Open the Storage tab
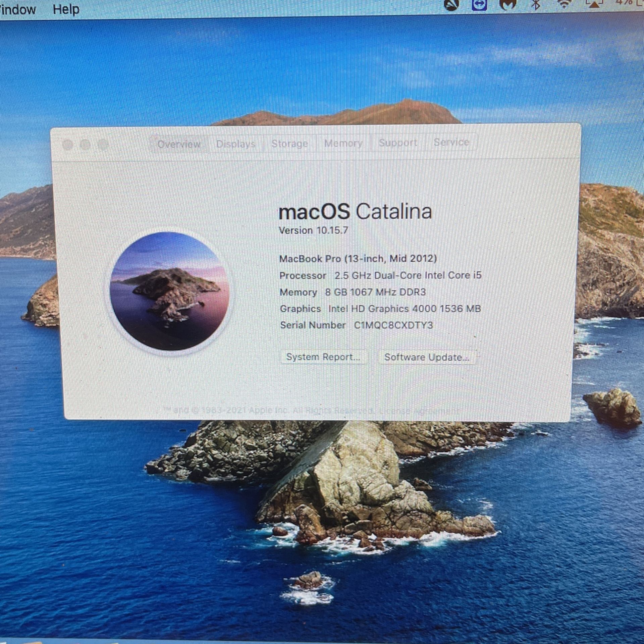 289,143
